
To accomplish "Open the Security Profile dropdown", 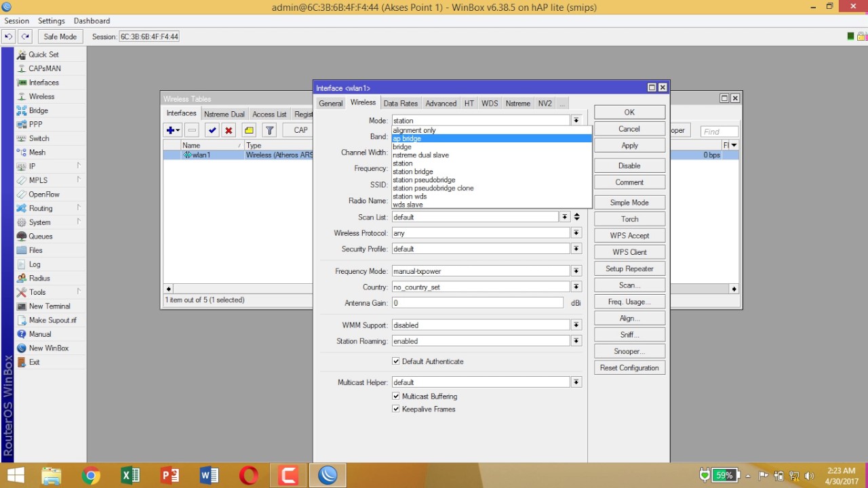I will pos(576,249).
